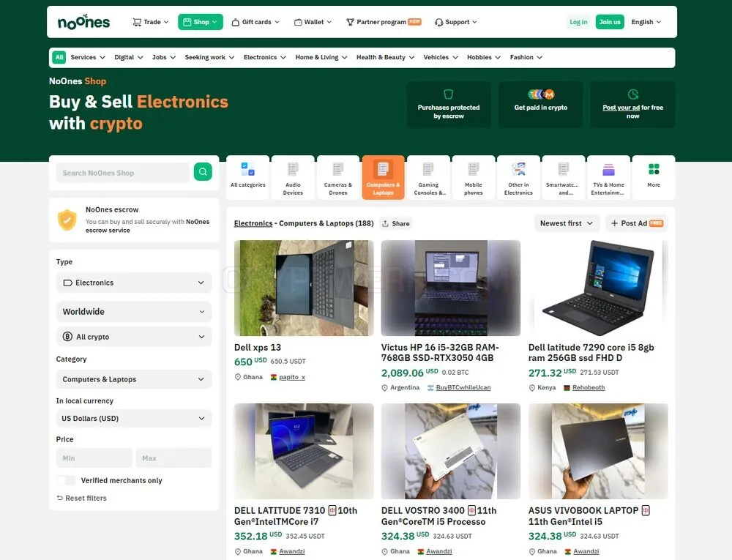Select the All tab in category bar

59,57
